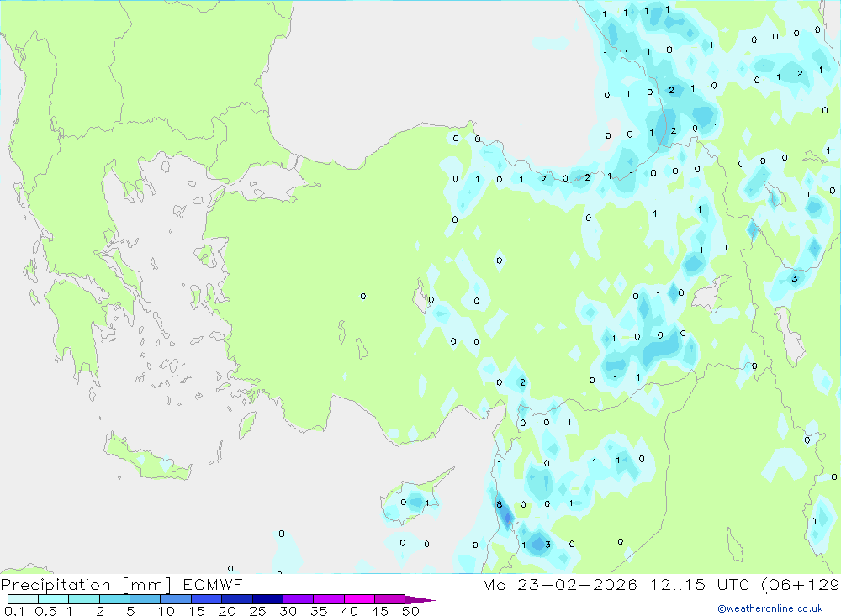Click the 40–45 mm magenta legend swatch
Image resolution: width=841 pixels, height=616 pixels.
click(359, 599)
